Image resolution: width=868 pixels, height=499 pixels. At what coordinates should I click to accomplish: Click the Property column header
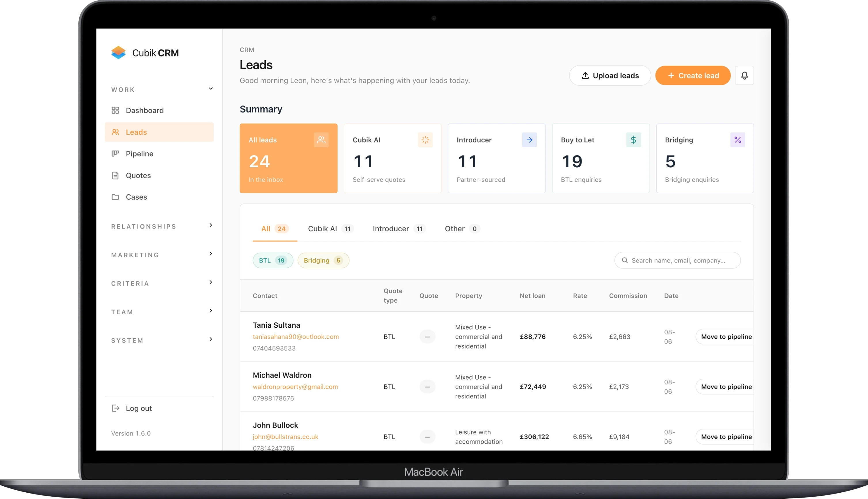coord(469,296)
